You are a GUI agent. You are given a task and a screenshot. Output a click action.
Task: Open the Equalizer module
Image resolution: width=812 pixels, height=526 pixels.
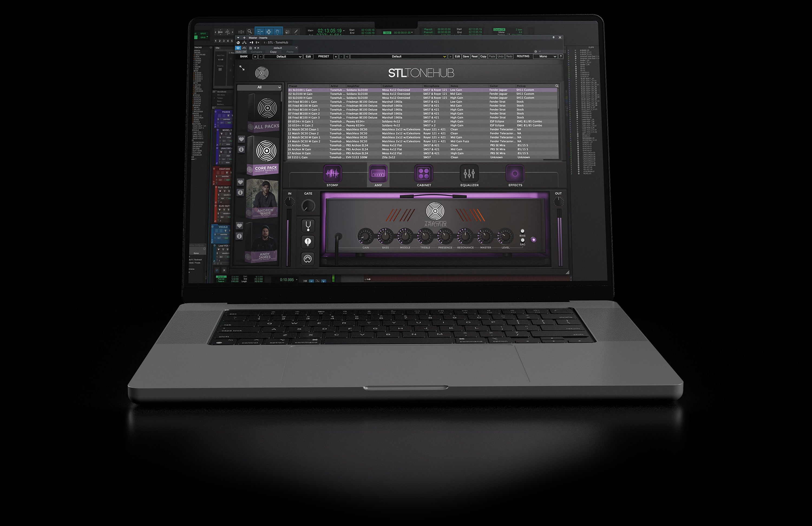pos(469,174)
